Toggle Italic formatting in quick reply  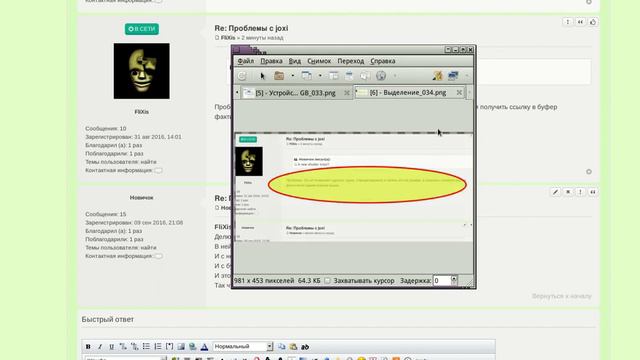(x=100, y=347)
